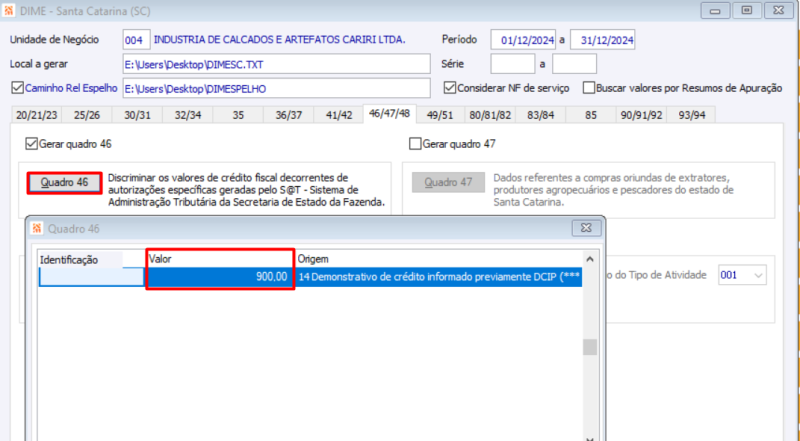Click the first Série input field
The height and width of the screenshot is (441, 800).
(x=513, y=64)
